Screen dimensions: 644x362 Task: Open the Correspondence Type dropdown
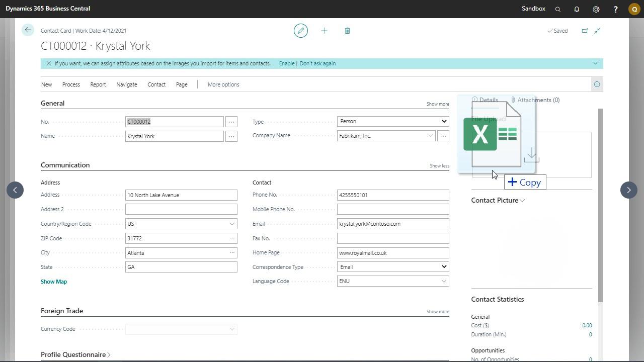coord(392,267)
